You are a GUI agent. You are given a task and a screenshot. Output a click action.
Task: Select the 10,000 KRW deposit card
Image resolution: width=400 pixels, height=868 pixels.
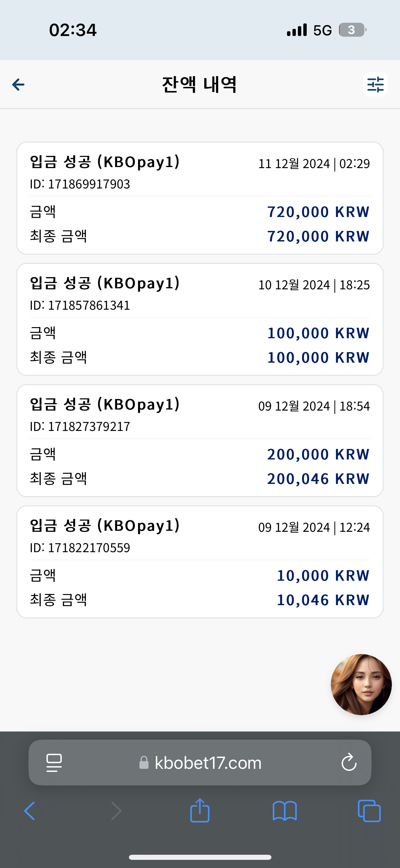click(200, 562)
